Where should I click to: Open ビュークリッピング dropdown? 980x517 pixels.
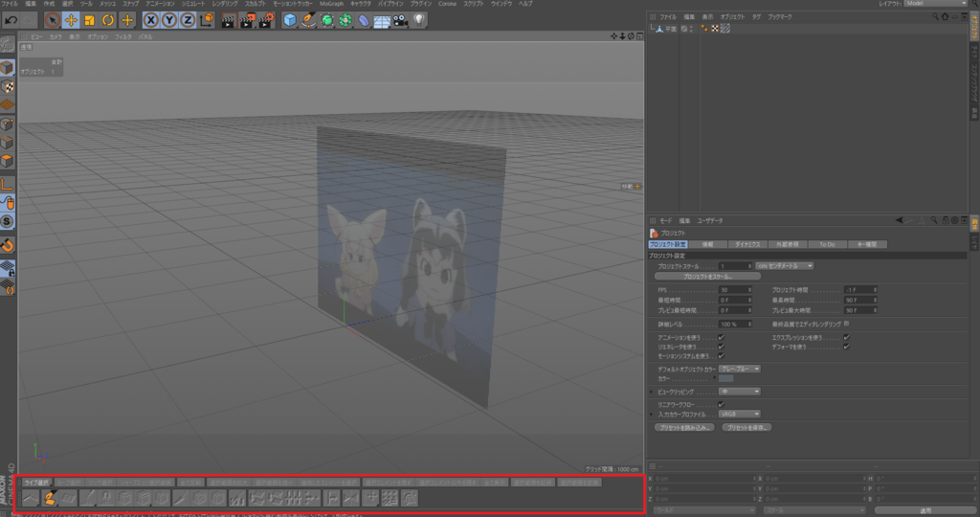click(x=740, y=392)
